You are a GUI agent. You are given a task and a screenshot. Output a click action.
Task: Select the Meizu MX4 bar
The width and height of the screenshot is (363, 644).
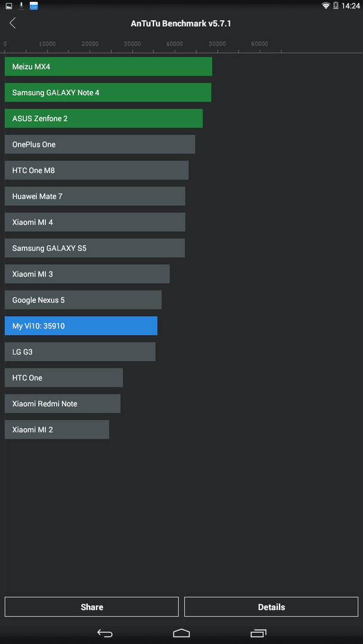pos(109,67)
